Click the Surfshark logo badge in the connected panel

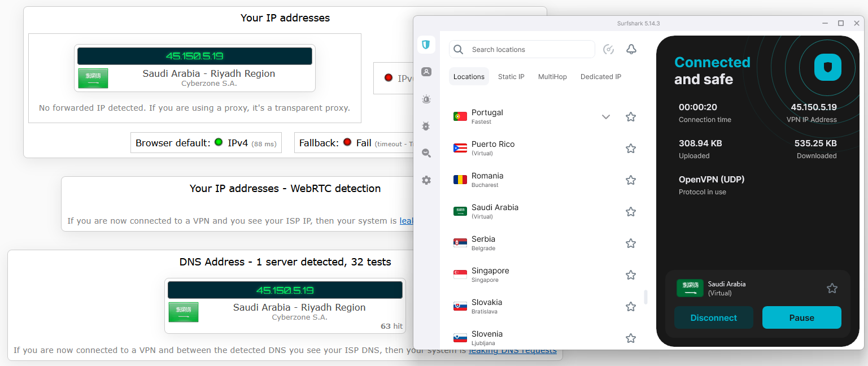coord(827,68)
